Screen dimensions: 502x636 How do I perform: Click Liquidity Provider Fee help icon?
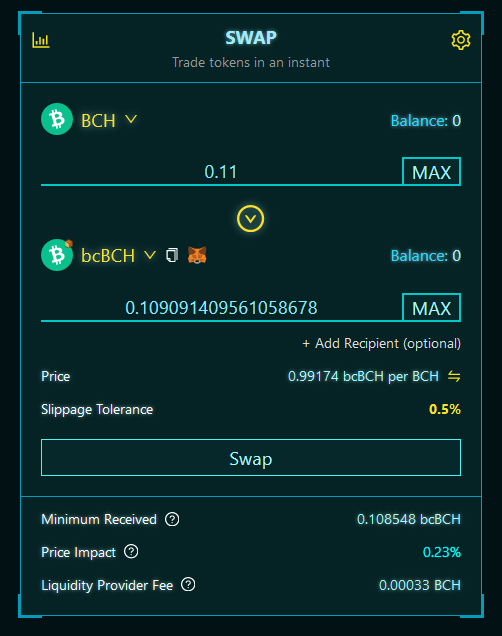pyautogui.click(x=188, y=584)
